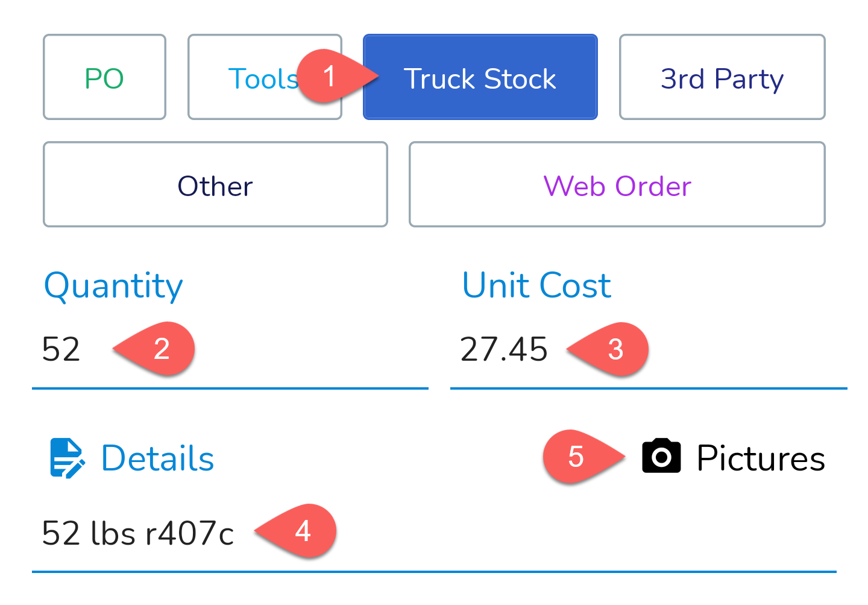Edit the Unit Cost field 27.45
The width and height of the screenshot is (868, 605).
[649, 350]
